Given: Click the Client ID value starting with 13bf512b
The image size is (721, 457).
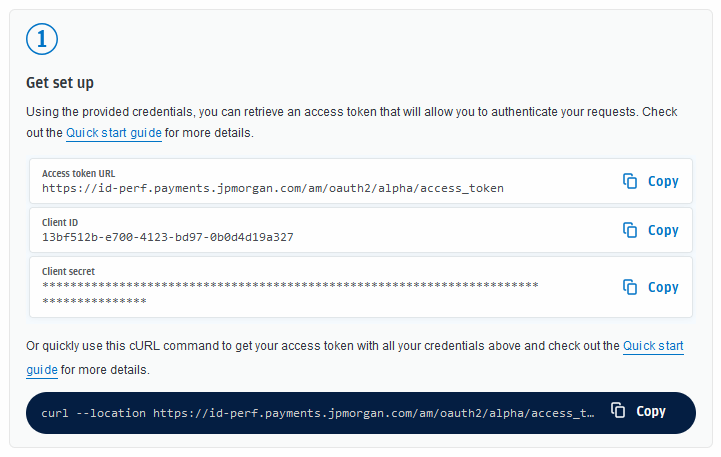Looking at the screenshot, I should [x=167, y=237].
